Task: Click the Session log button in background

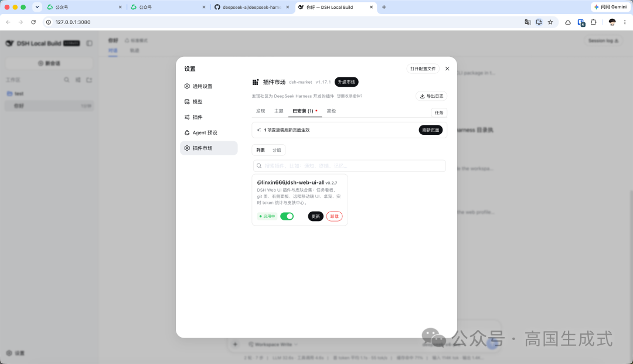Action: (603, 41)
